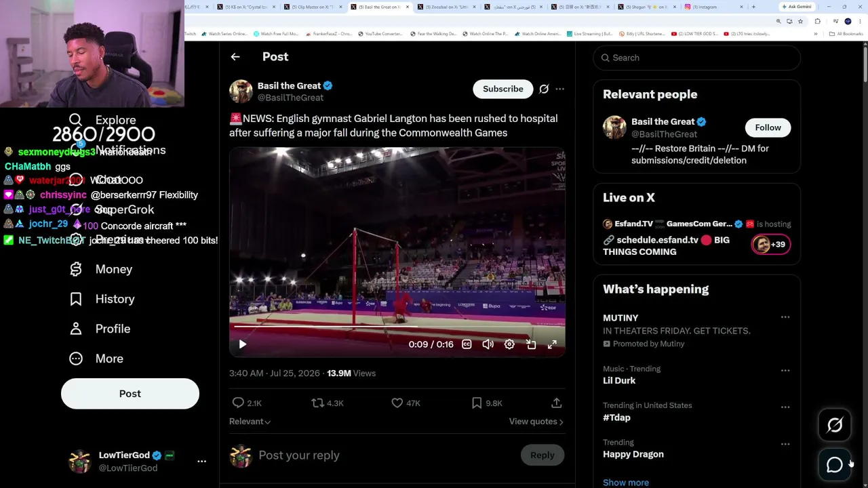Open Money in the sidebar
This screenshot has height=488, width=868.
101,269
